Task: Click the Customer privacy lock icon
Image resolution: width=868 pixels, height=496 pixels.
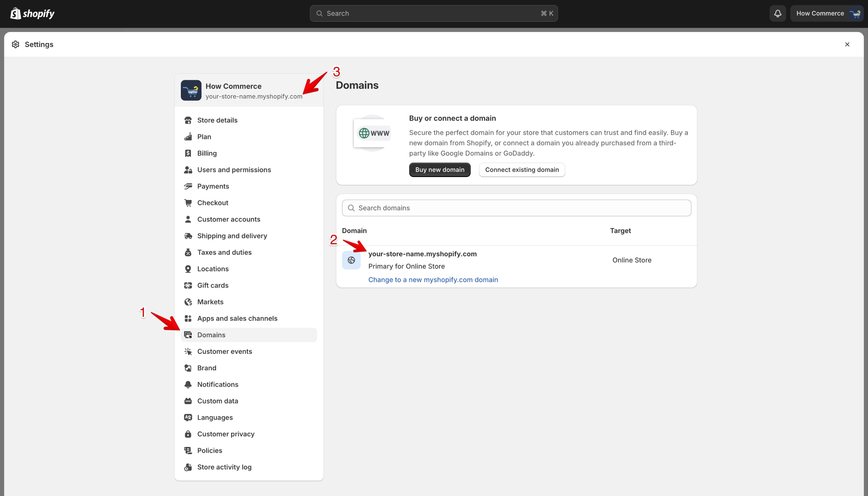Action: tap(188, 434)
